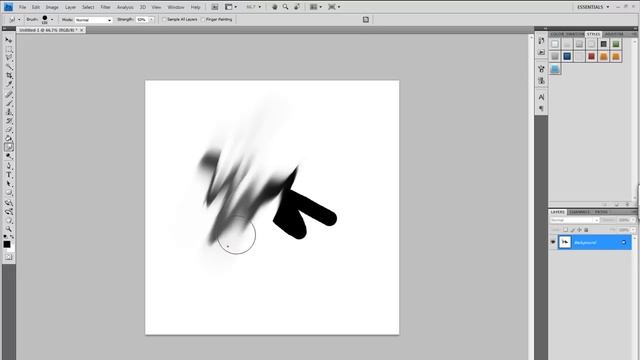Hide the Background layer with the eye icon

(553, 242)
